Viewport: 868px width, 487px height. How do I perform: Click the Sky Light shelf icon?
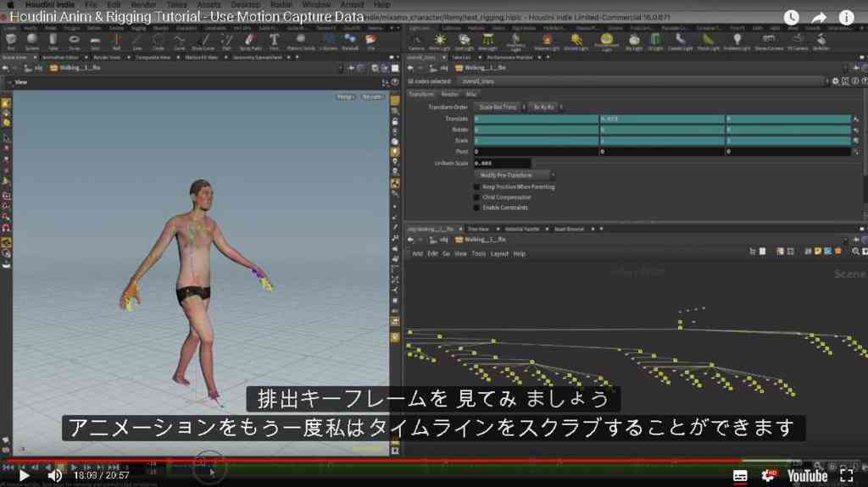click(x=634, y=41)
